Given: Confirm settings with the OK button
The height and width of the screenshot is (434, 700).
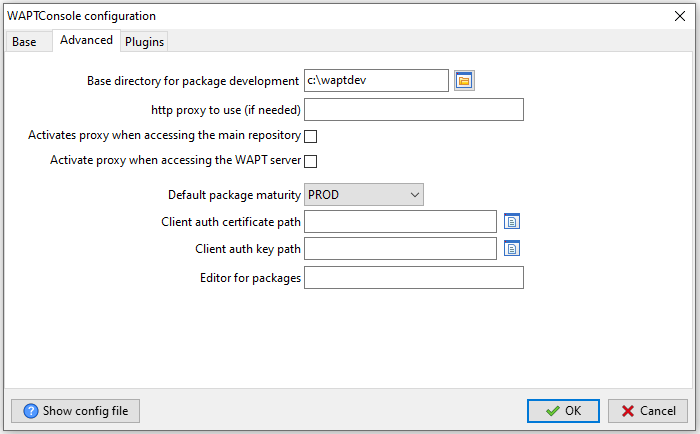Looking at the screenshot, I should 563,411.
